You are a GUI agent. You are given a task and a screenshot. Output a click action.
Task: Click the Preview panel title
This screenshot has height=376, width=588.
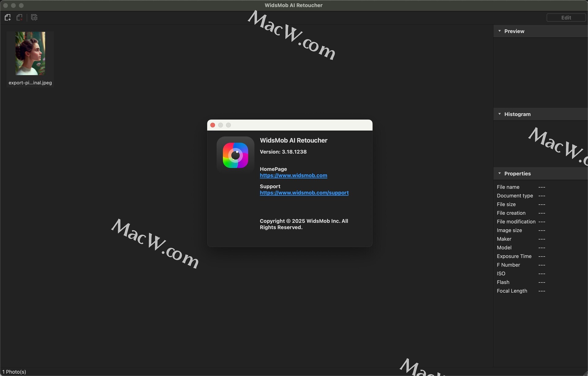(514, 31)
